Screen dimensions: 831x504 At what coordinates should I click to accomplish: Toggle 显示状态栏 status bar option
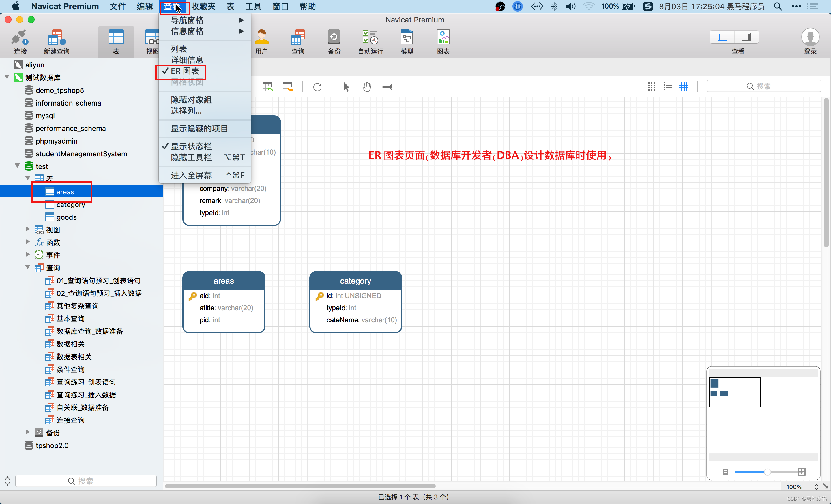[x=191, y=146]
